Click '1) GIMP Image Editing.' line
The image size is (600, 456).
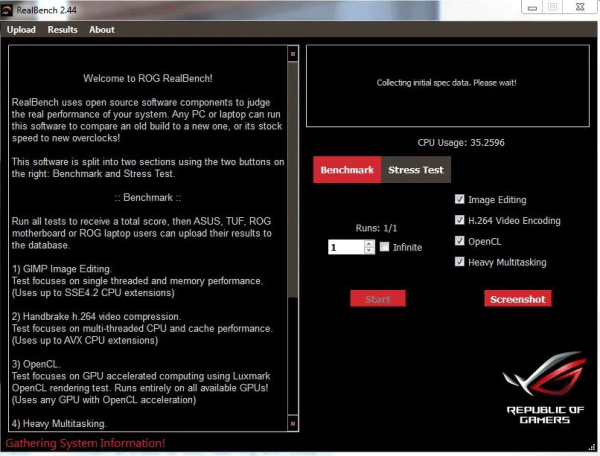62,269
